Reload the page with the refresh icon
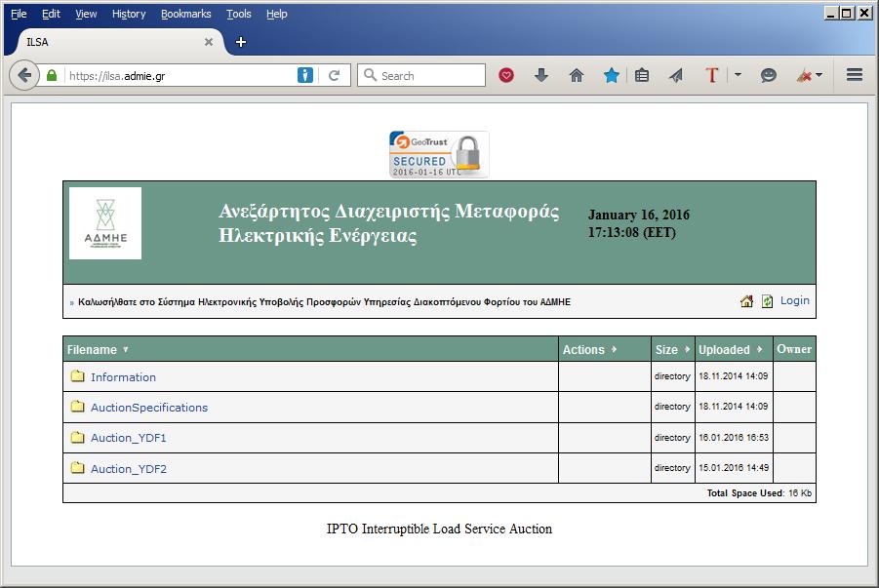The width and height of the screenshot is (879, 588). [334, 75]
